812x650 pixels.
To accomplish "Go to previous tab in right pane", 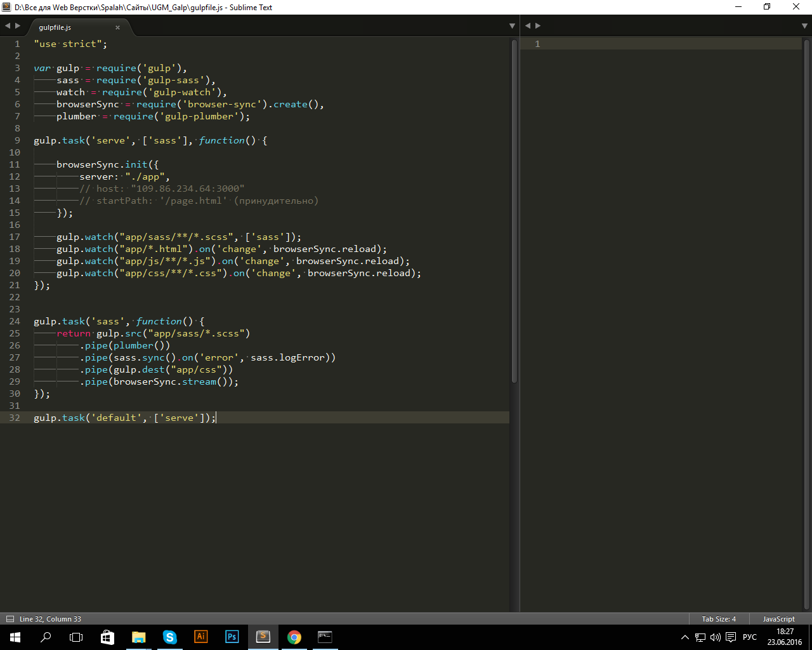I will [x=528, y=26].
